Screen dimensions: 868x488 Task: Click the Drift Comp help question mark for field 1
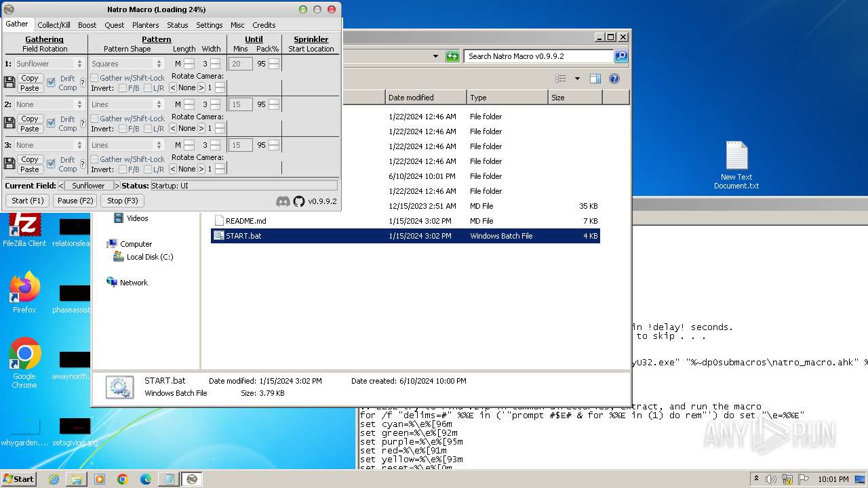[x=83, y=83]
